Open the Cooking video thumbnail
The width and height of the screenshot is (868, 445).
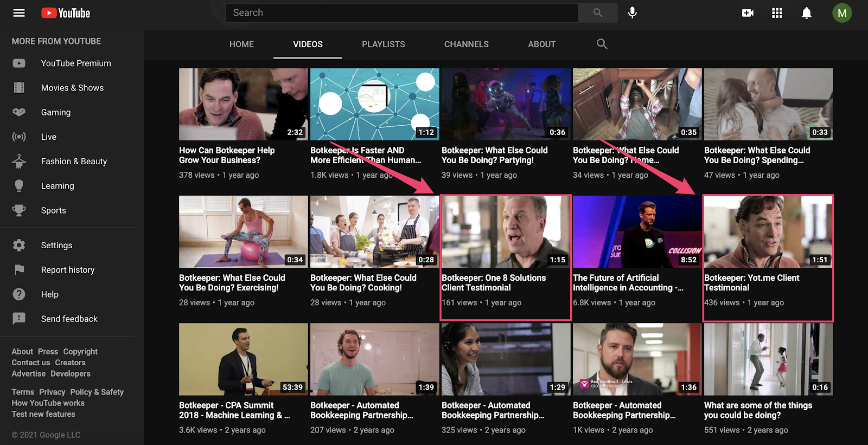click(x=375, y=231)
